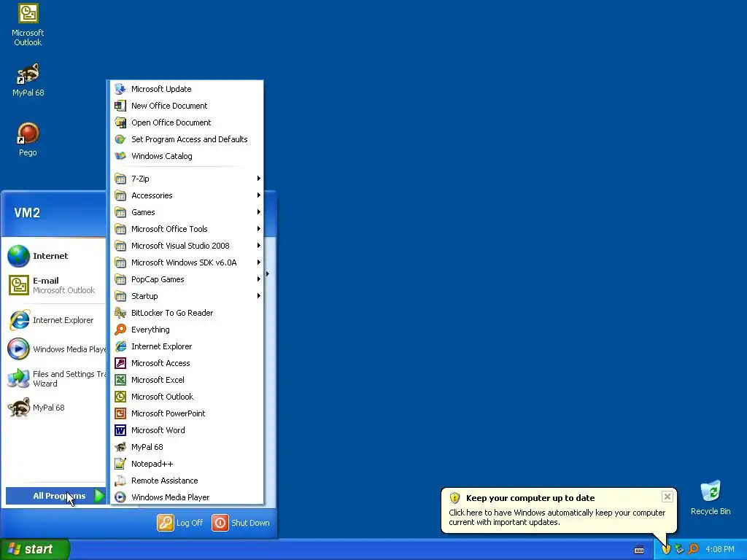
Task: Click Internet Explorer icon in All Programs list
Action: click(120, 346)
